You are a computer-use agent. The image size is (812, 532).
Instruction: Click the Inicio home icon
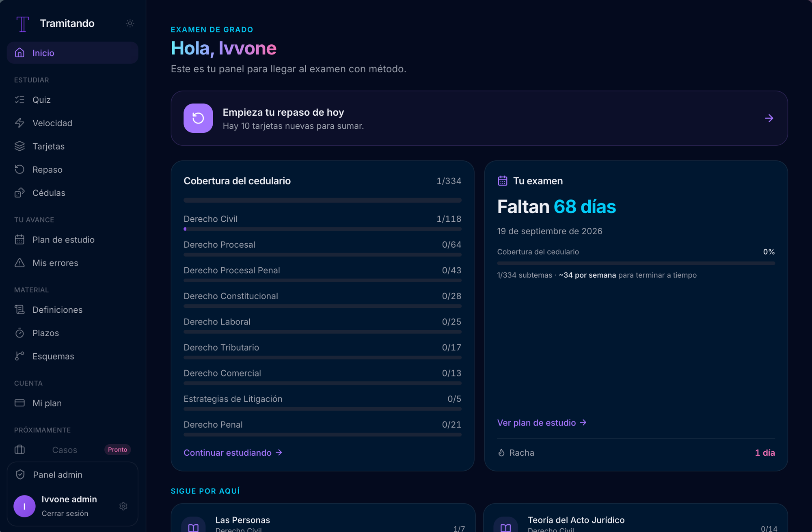click(19, 53)
